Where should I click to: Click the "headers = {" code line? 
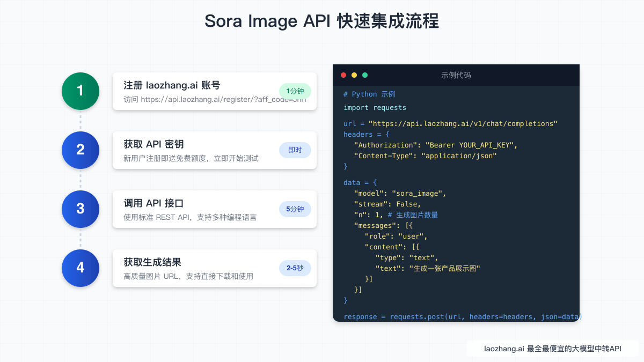pos(367,134)
